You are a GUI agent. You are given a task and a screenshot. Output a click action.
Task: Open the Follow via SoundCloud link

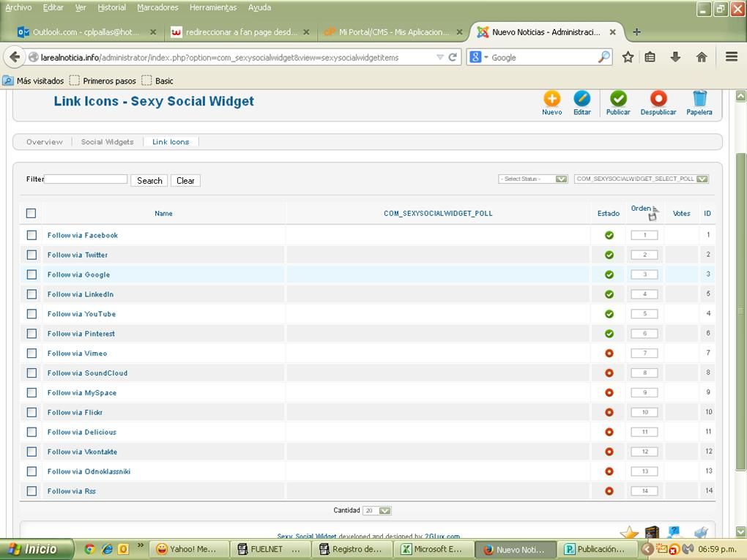(87, 373)
